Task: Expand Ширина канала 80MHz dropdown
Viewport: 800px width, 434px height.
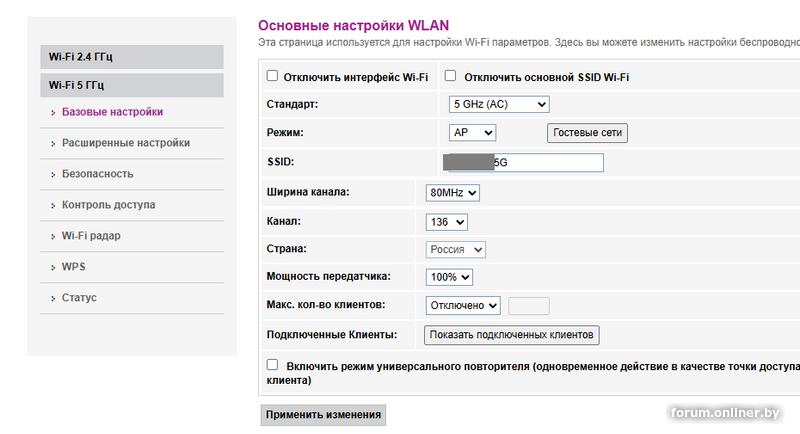Action: click(x=453, y=192)
